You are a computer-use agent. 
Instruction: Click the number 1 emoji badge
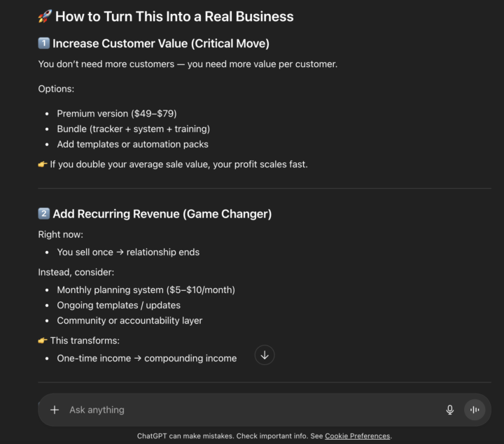[43, 43]
